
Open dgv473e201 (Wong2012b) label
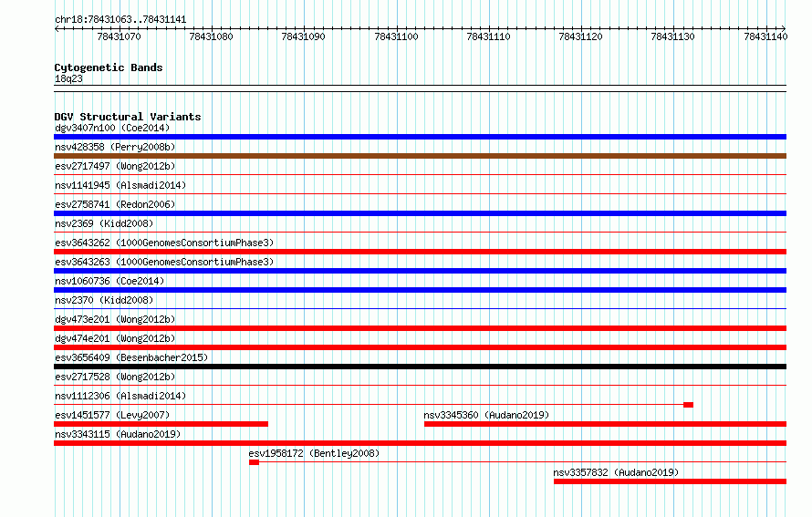pos(115,319)
